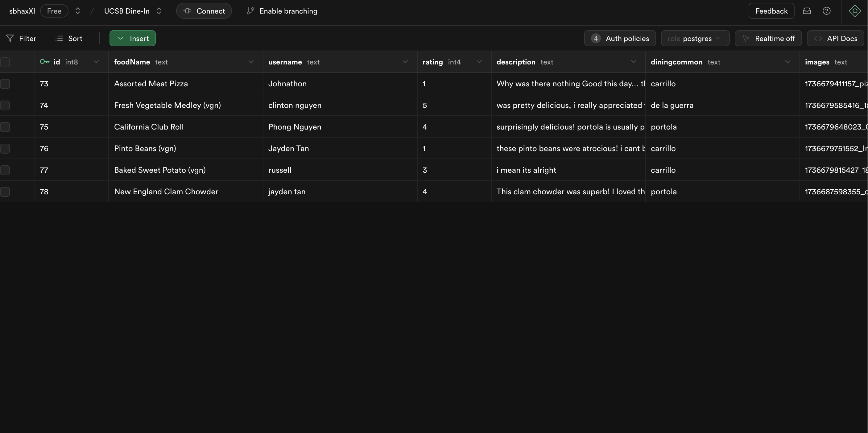Click the Feedback button

point(771,11)
